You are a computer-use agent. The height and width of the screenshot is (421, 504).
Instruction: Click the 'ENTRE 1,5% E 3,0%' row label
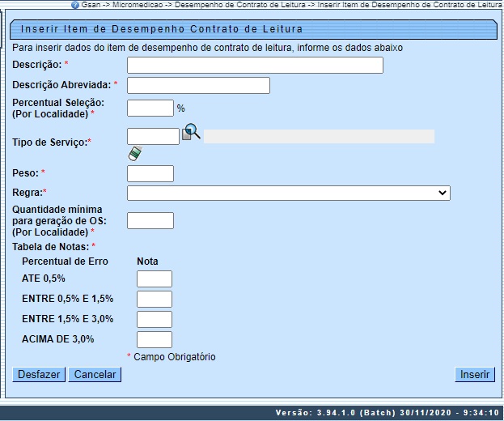coord(67,319)
